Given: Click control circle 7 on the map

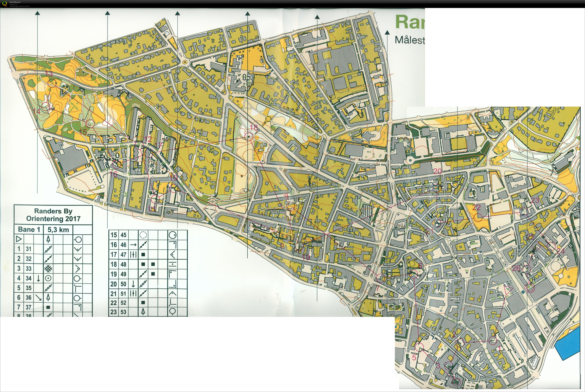Looking at the screenshot, I should point(381,278).
